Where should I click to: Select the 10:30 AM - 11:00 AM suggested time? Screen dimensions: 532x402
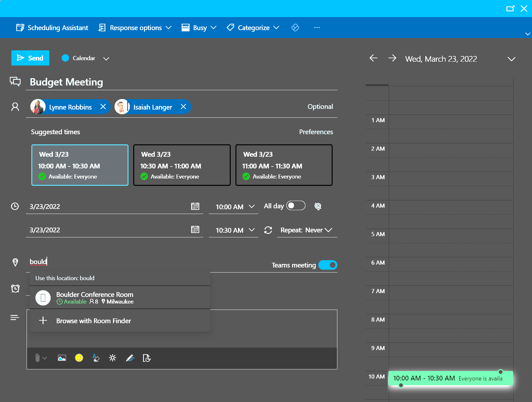182,165
